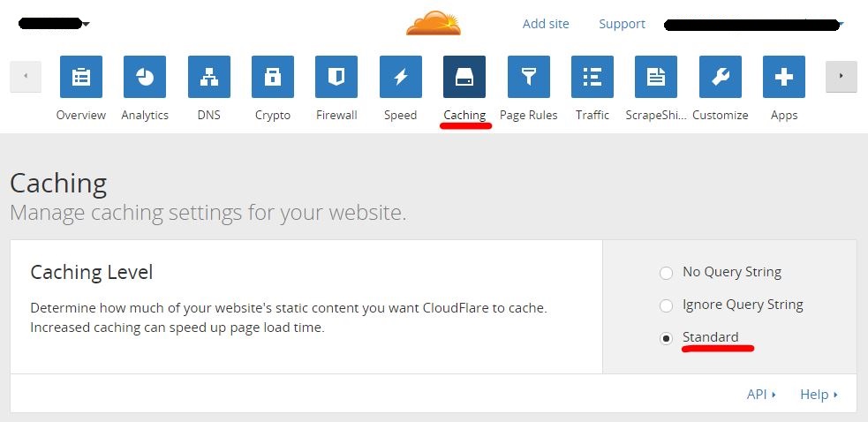Click the Firewall tab label
868x422 pixels.
click(x=336, y=115)
